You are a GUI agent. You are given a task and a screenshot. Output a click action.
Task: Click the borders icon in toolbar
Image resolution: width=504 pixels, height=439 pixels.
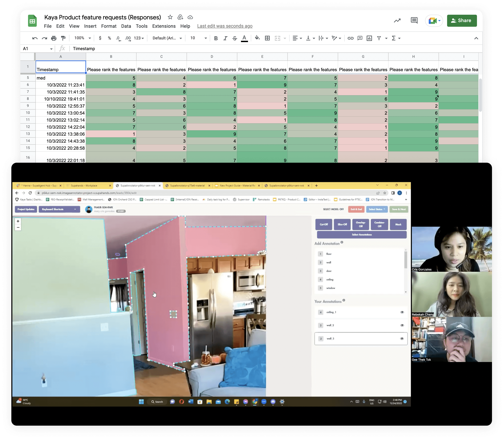pos(267,38)
